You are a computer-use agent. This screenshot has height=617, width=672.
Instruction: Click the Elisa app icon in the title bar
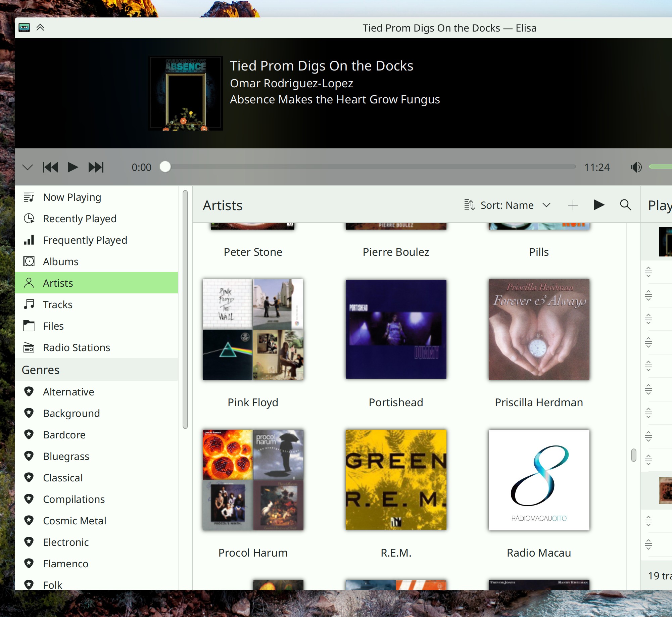coord(24,28)
